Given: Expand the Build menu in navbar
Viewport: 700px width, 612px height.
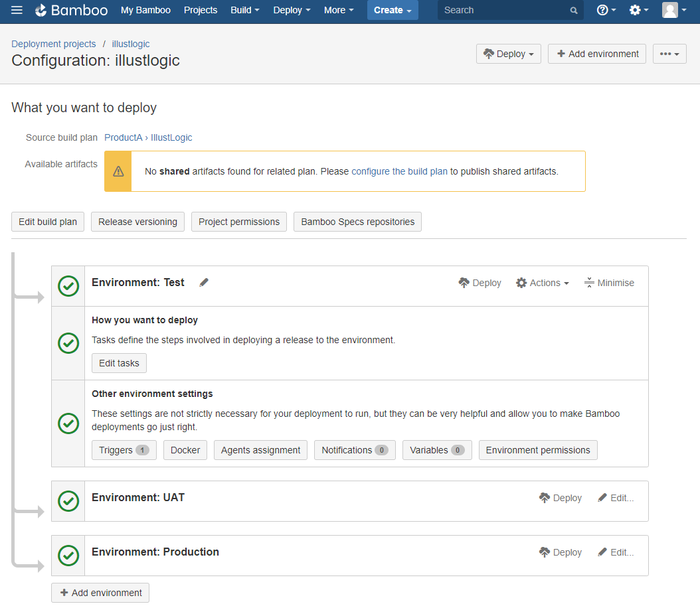Looking at the screenshot, I should coord(244,10).
